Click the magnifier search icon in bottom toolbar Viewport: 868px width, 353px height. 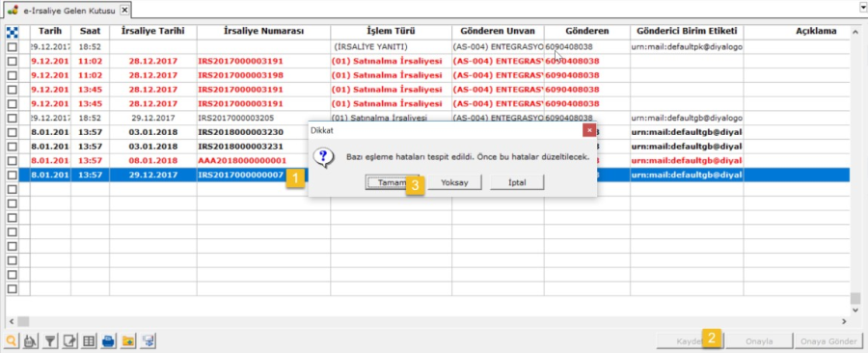[11, 341]
